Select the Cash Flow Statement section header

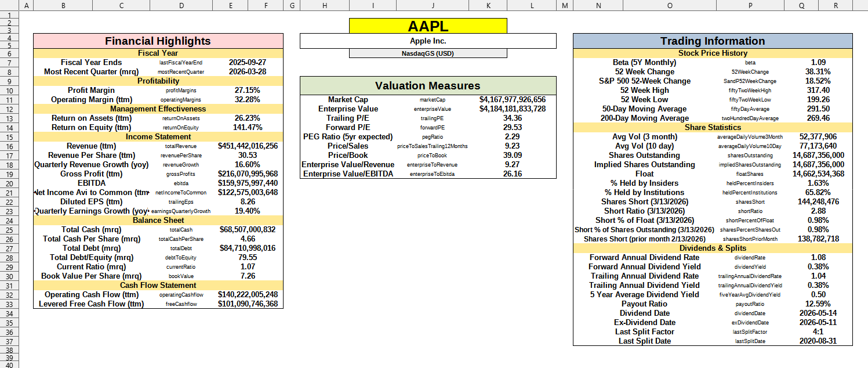pos(158,285)
